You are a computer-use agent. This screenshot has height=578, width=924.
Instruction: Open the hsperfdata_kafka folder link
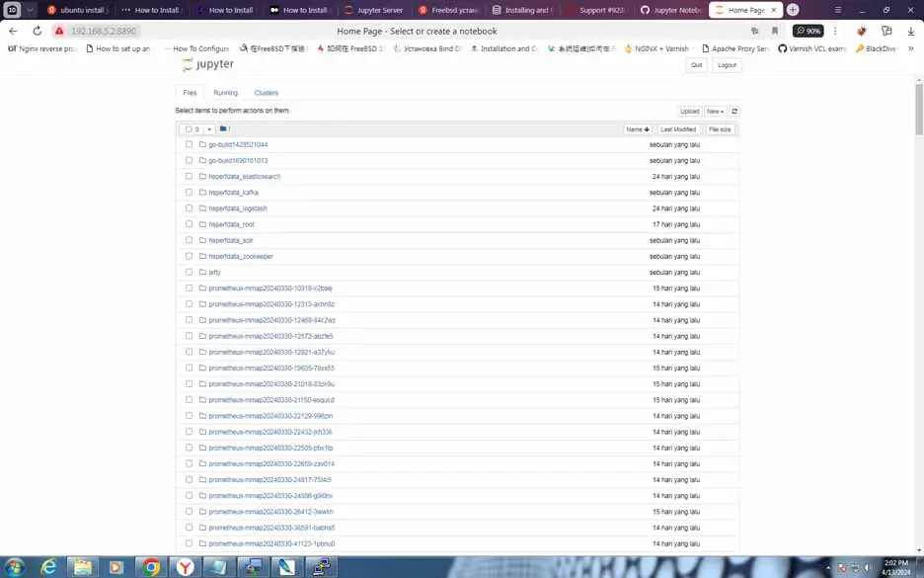coord(233,193)
